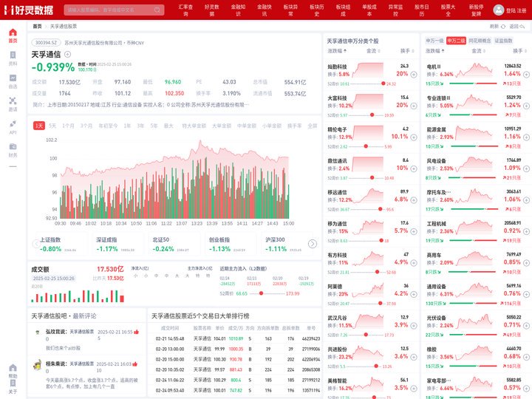Add 移远通信 with its plus icon
The image size is (532, 399).
(414, 200)
